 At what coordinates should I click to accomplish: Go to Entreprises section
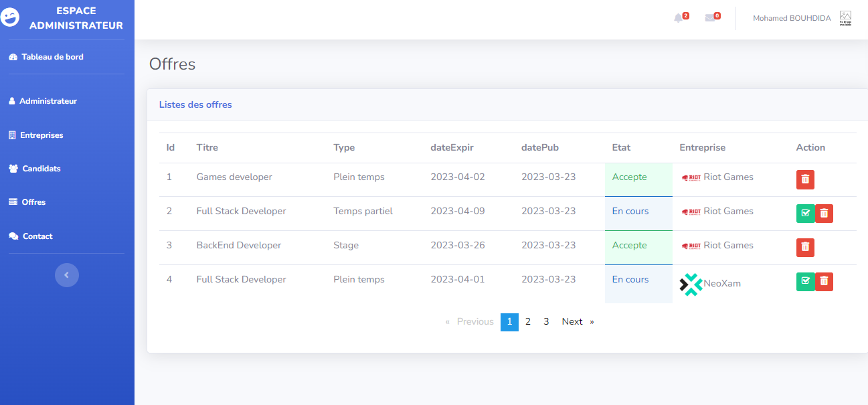click(41, 135)
